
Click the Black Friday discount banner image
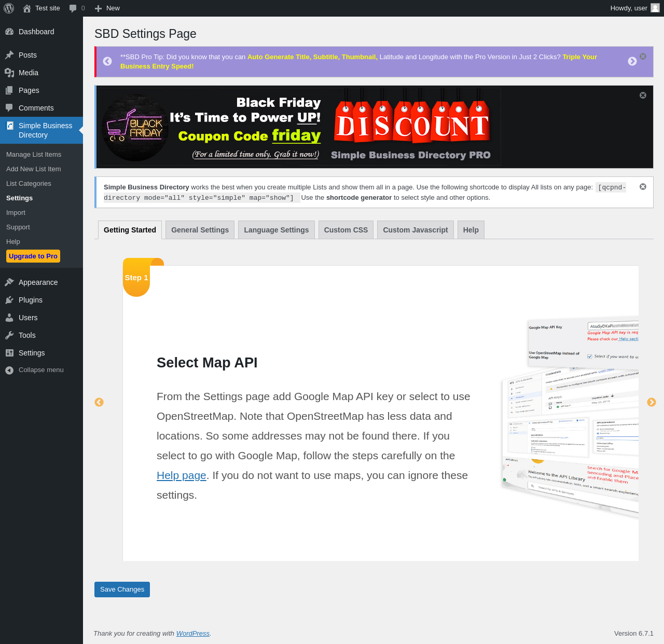299,127
